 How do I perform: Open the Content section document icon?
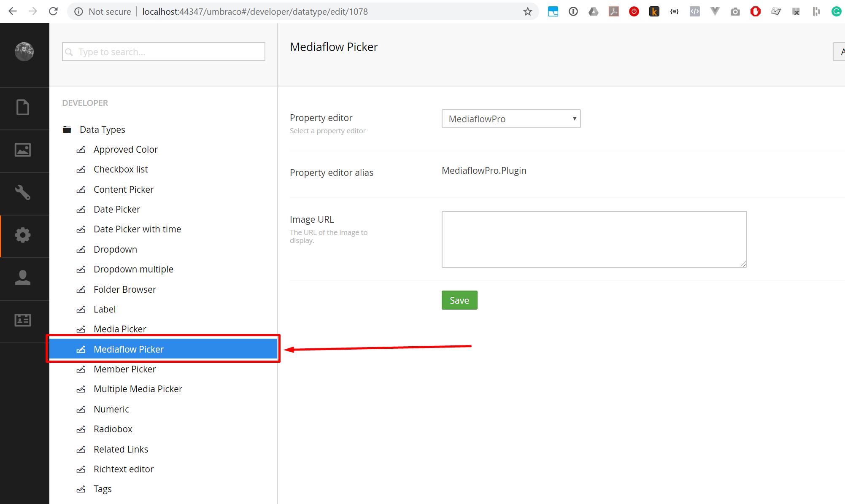(23, 108)
